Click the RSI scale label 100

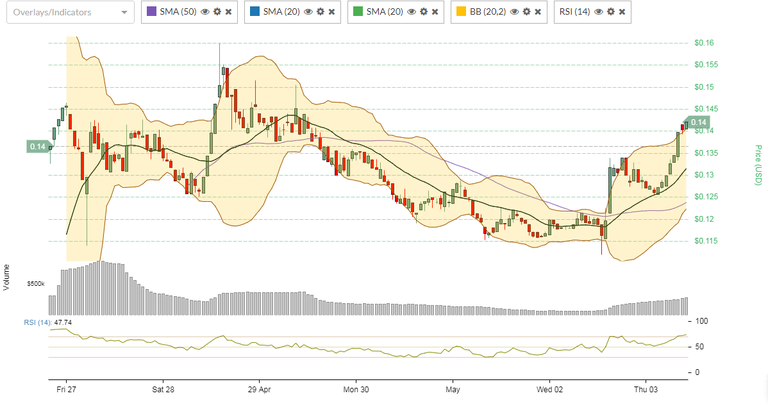(x=701, y=321)
